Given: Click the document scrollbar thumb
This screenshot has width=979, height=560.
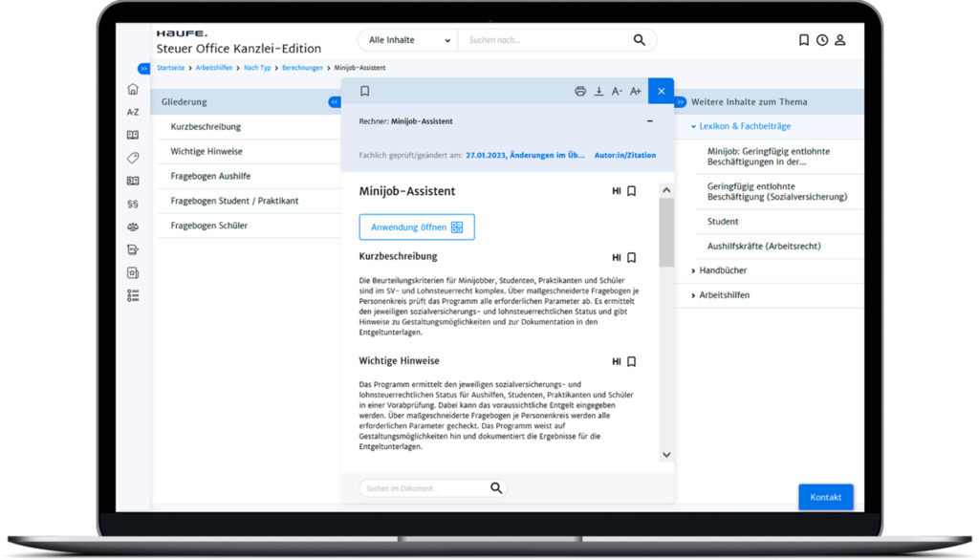Looking at the screenshot, I should [x=666, y=231].
